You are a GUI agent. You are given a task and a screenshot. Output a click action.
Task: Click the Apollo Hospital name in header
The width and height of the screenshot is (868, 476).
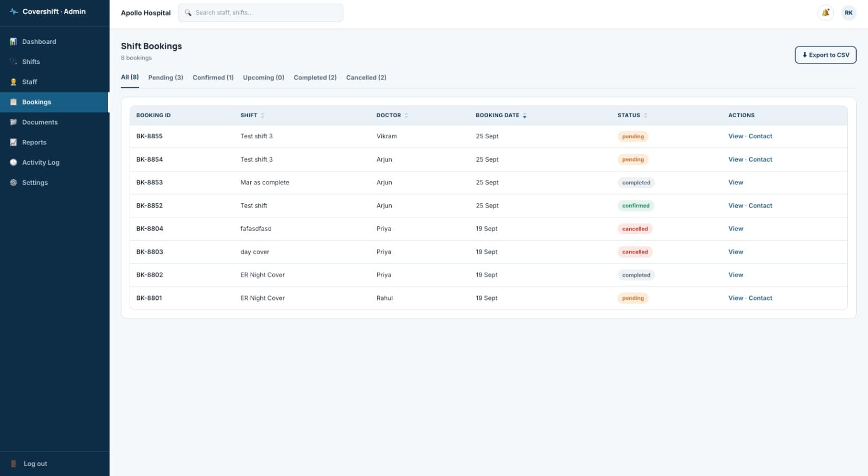[146, 13]
